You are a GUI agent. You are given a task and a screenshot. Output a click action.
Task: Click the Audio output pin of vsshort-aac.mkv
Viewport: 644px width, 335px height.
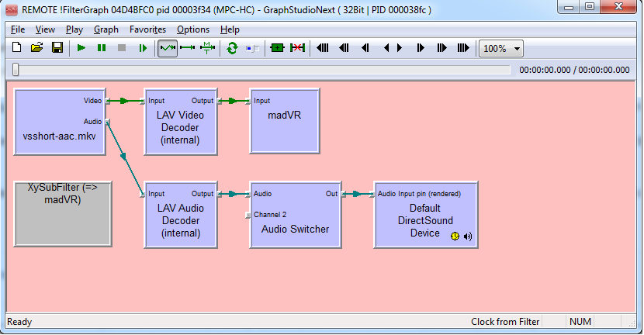[x=108, y=122]
